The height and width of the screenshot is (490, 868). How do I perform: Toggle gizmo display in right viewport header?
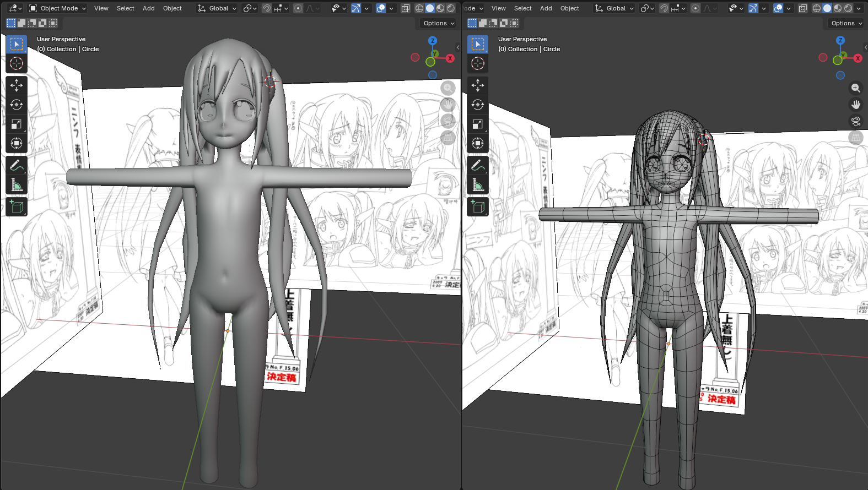[753, 8]
